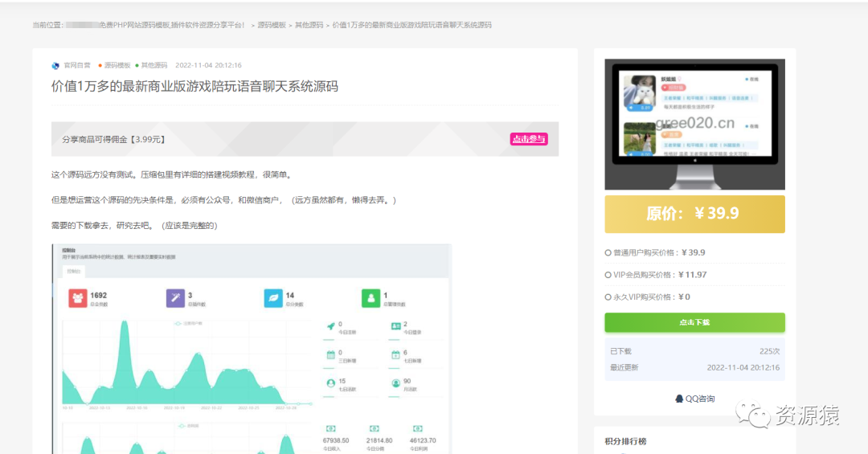Click the red members icon beside 1692

pyautogui.click(x=78, y=298)
